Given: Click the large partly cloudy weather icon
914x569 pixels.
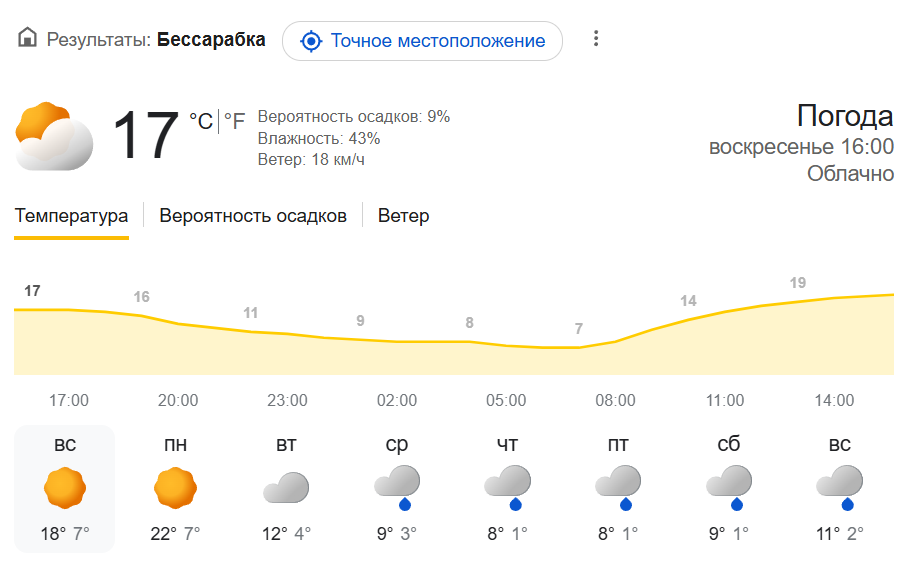Looking at the screenshot, I should click(x=54, y=136).
